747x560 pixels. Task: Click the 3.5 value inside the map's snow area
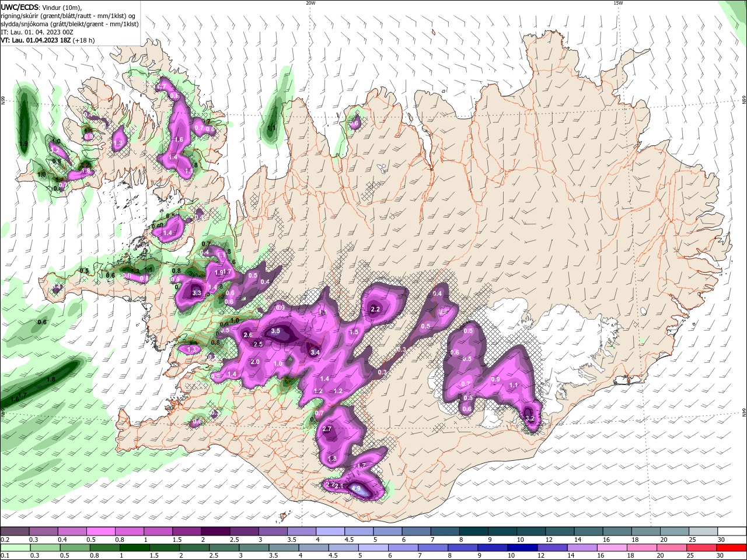coord(276,331)
